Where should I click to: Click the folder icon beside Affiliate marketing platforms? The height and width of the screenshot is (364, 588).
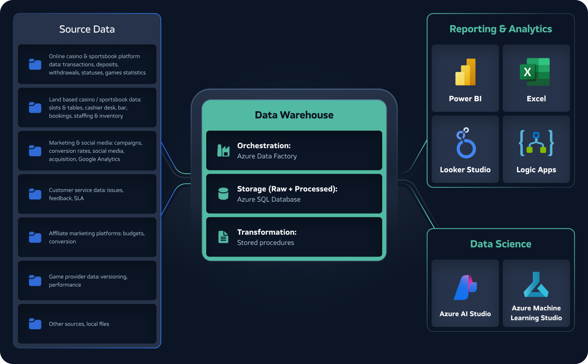[35, 237]
